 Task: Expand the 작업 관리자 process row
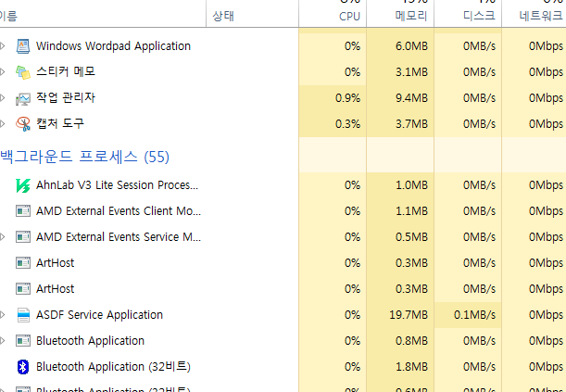tap(3, 98)
